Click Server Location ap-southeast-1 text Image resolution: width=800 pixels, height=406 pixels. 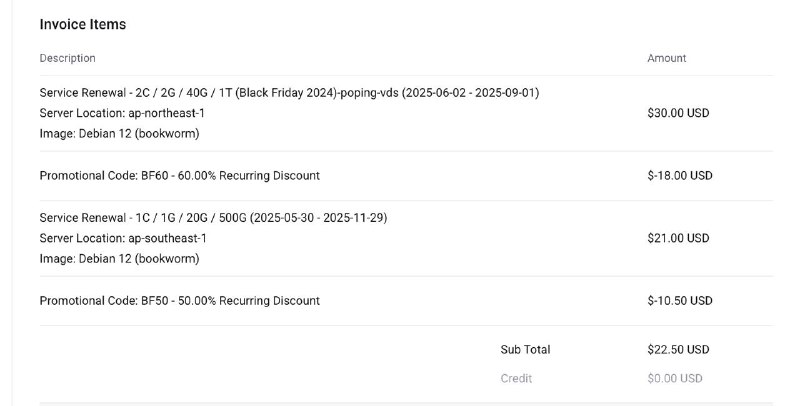[123, 238]
